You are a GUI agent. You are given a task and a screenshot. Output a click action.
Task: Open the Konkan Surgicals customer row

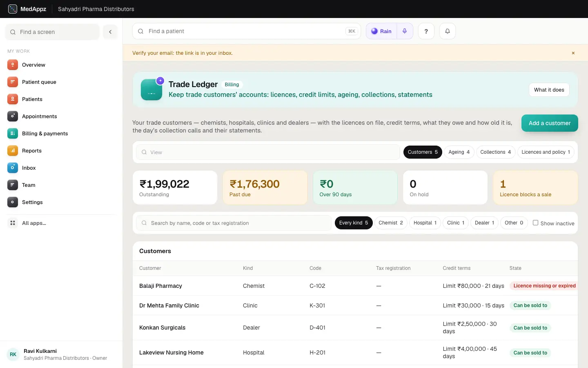[x=355, y=328]
